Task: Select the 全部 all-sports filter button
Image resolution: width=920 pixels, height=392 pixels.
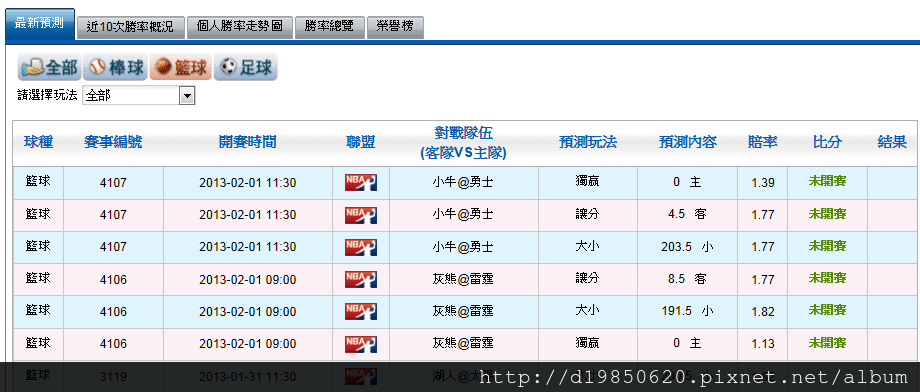Action: coord(49,68)
